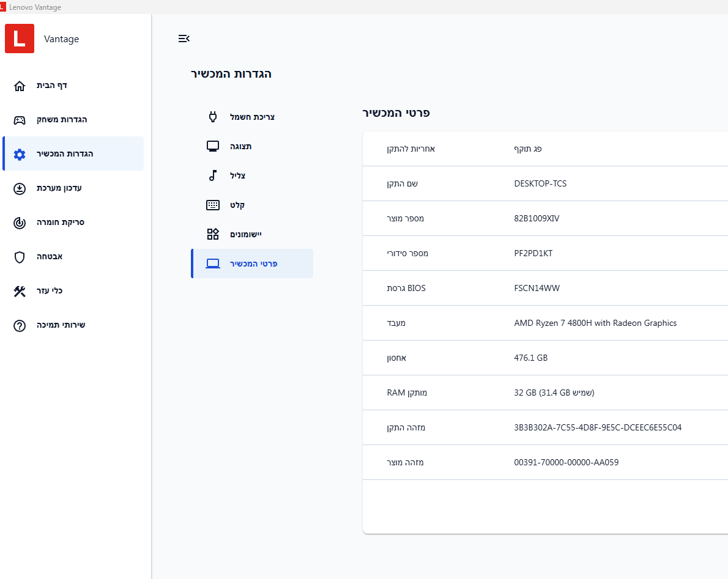This screenshot has width=728, height=579.
Task: Click BIOS version FSCN14WW value
Action: pos(537,288)
